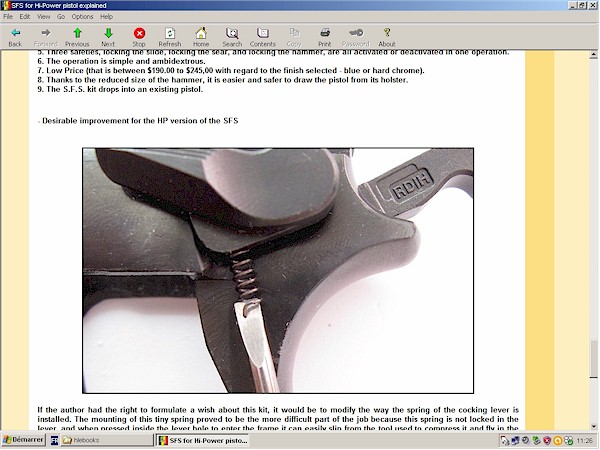Click the line starting '8. Thanks to the reduced size'

point(223,80)
